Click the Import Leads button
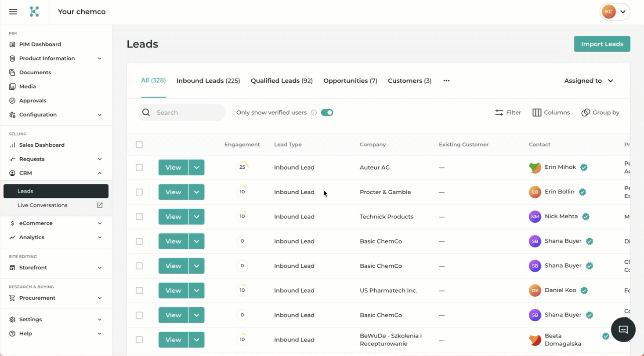Viewport: 644px width, 356px height. click(x=602, y=44)
